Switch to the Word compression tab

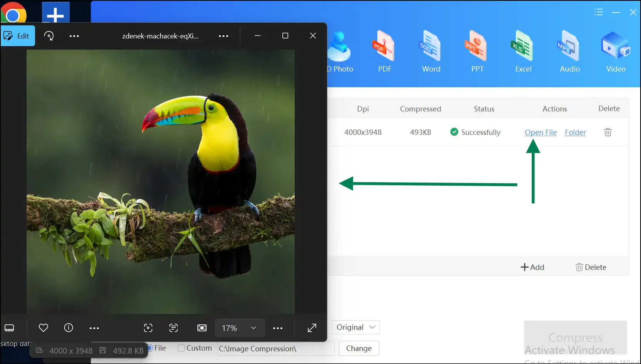click(431, 52)
